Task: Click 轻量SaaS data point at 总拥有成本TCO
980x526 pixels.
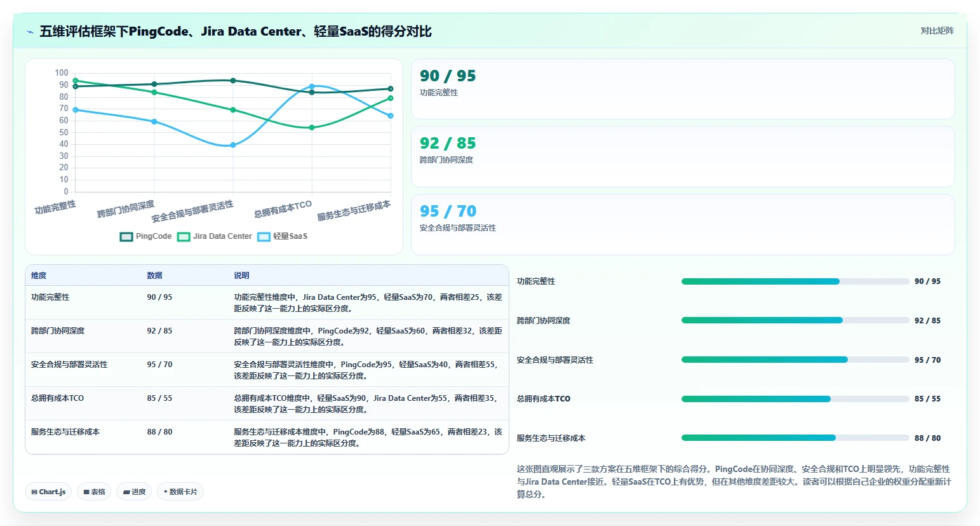Action: click(x=312, y=86)
